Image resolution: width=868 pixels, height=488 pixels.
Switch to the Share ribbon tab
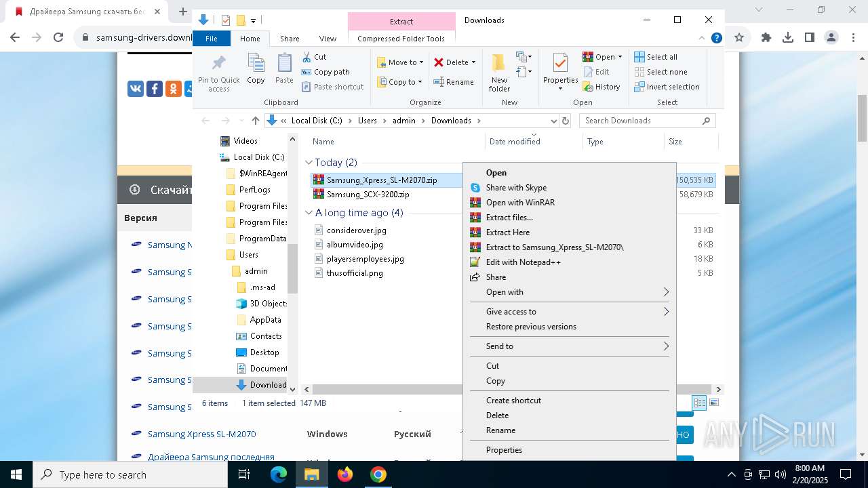pos(290,39)
